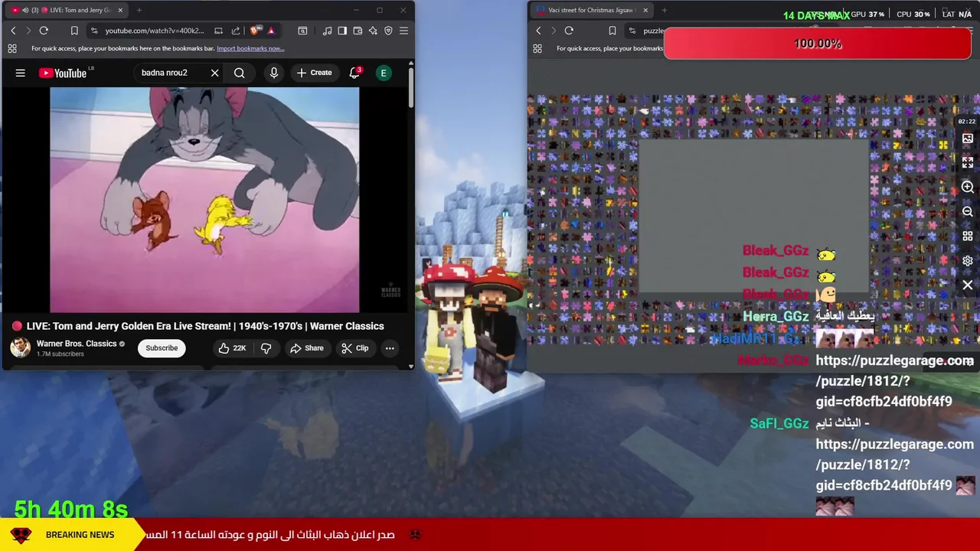Open new tab in puzzle browser window
This screenshot has width=980, height=551.
click(x=664, y=10)
